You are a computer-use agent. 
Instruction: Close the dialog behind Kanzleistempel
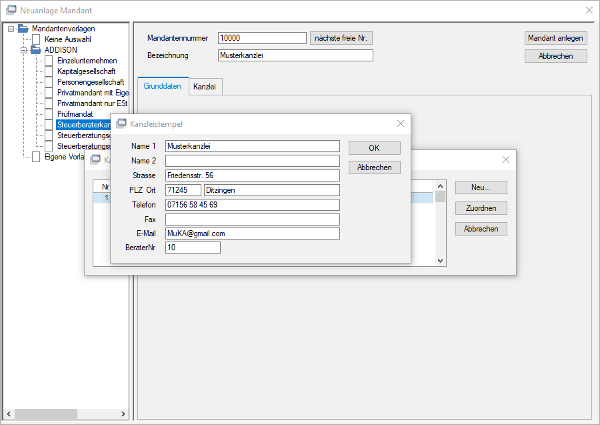tap(506, 160)
